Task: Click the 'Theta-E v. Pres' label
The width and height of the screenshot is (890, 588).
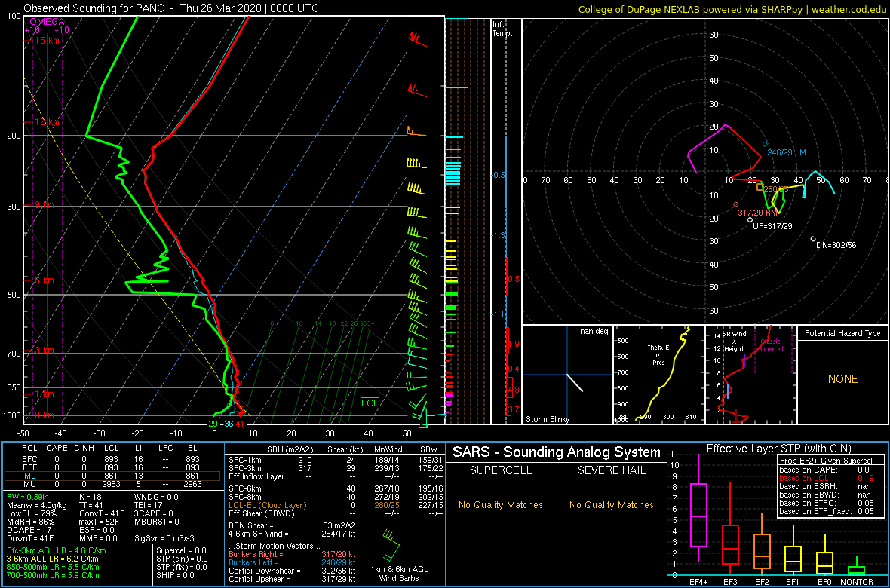Action: 657,354
